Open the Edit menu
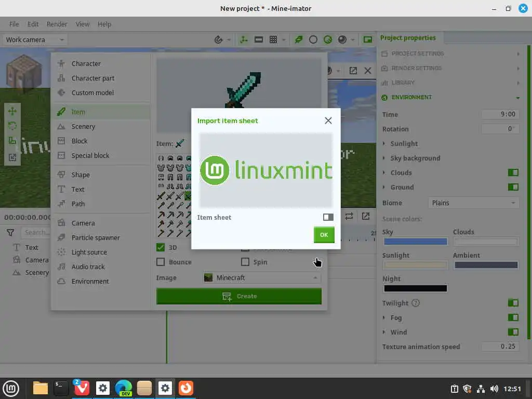This screenshot has width=532, height=399. [33, 24]
